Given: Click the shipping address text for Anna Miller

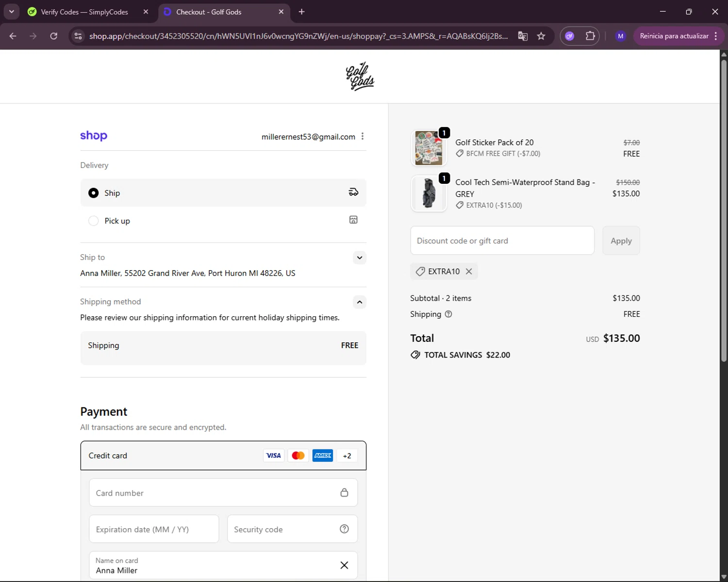Looking at the screenshot, I should pyautogui.click(x=188, y=273).
